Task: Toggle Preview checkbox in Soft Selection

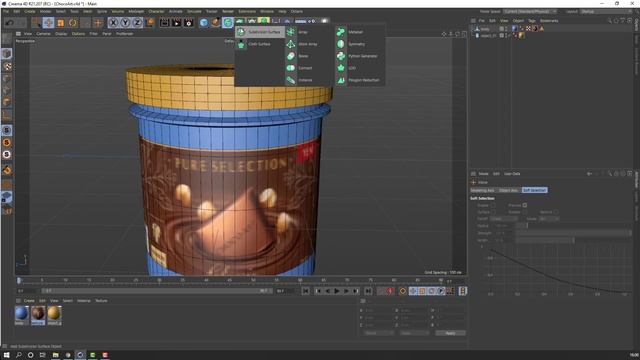Action: coord(525,205)
